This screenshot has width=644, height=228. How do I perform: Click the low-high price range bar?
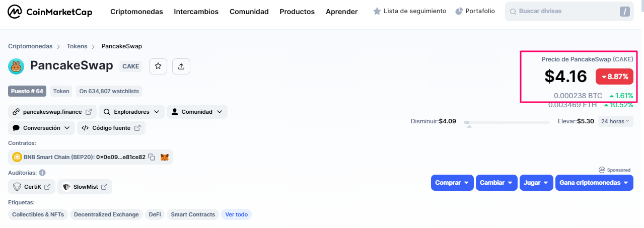(507, 122)
